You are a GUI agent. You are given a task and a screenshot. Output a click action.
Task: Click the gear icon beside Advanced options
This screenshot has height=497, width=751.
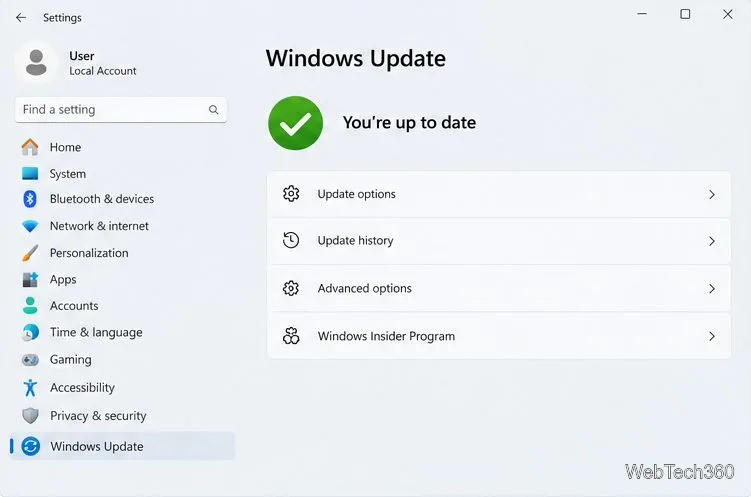point(291,288)
